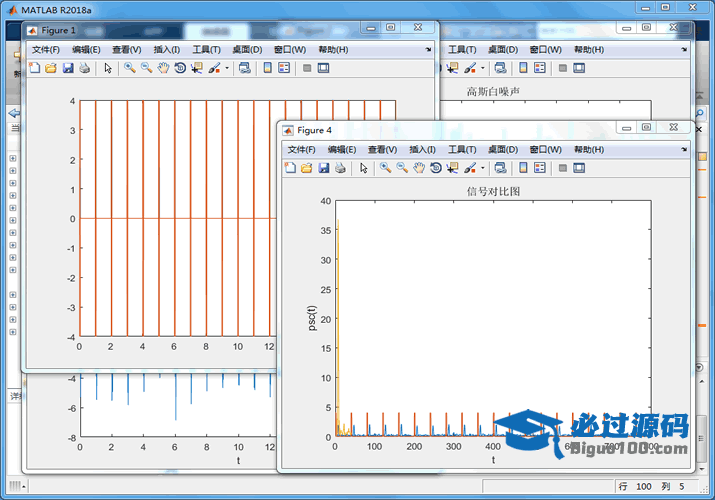Choose Pan hand tool in Figure 4

click(x=419, y=168)
